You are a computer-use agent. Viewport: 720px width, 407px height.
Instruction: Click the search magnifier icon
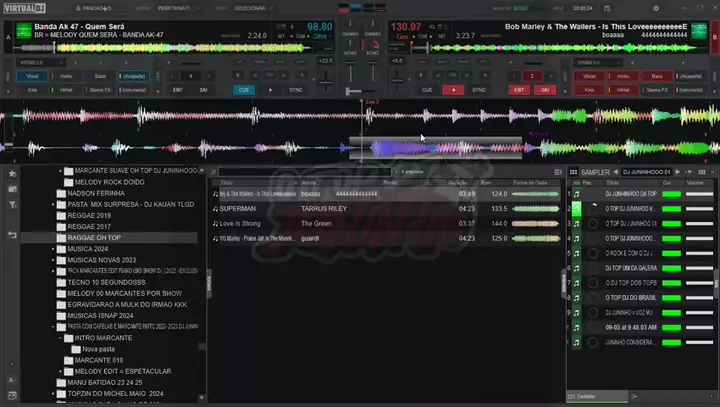click(x=214, y=172)
